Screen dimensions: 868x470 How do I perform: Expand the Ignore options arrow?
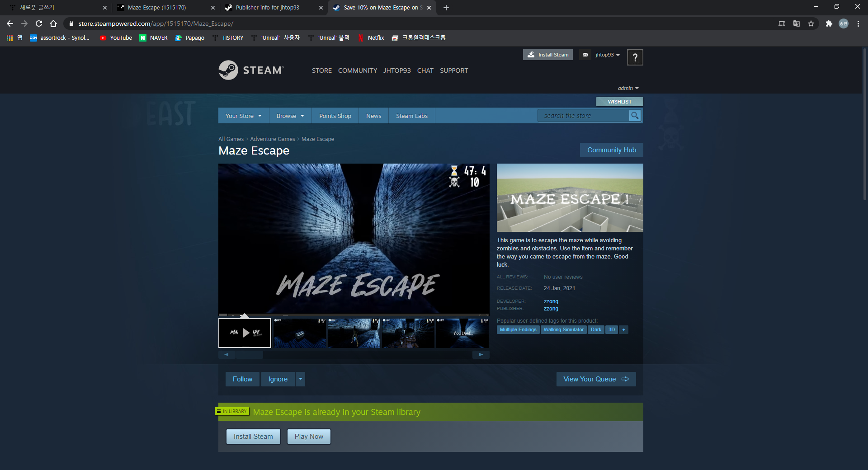pos(300,379)
